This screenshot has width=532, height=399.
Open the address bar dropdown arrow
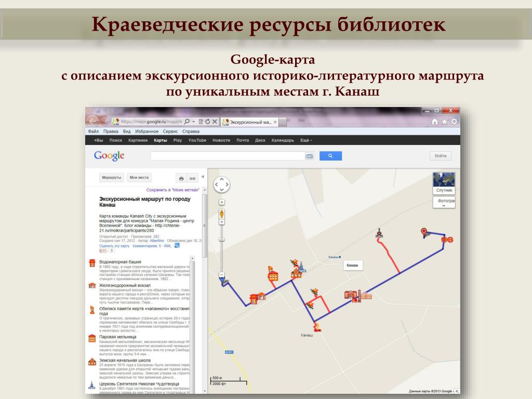[x=193, y=122]
